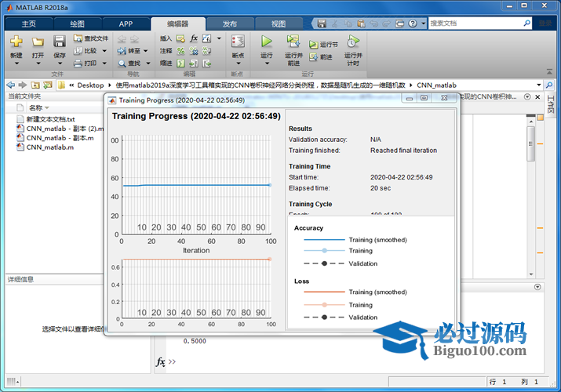Click the 运行并前进 (Run and Advance) icon
Screen dimensions: 561x392
tap(293, 42)
